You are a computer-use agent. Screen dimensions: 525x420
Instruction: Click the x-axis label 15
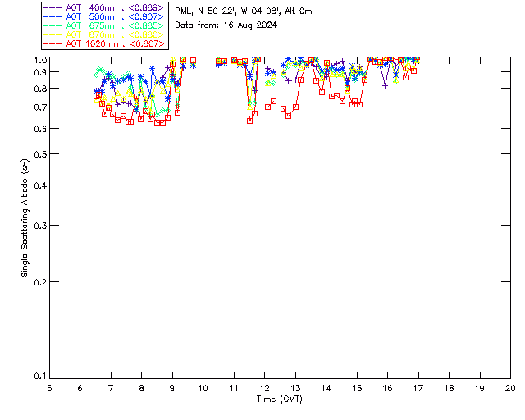[357, 388]
